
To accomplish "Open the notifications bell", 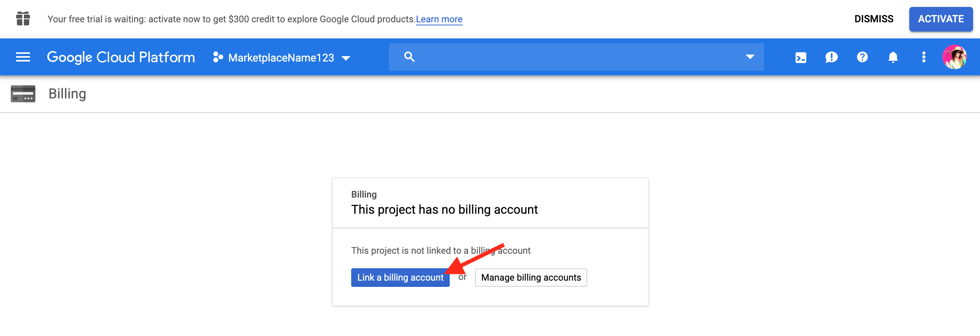I will point(893,57).
